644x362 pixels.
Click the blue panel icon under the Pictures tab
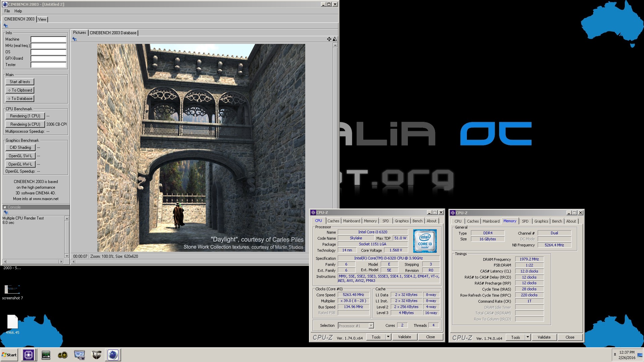tap(74, 39)
